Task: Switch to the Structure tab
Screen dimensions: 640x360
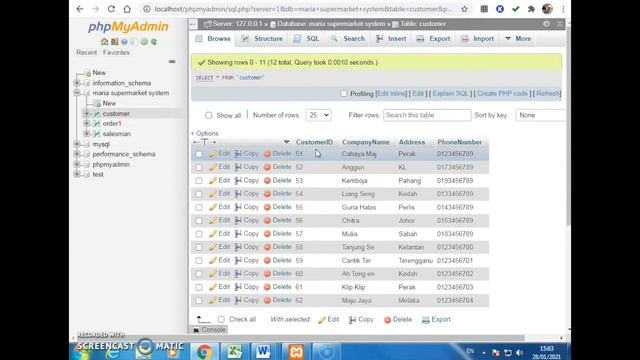Action: click(262, 39)
